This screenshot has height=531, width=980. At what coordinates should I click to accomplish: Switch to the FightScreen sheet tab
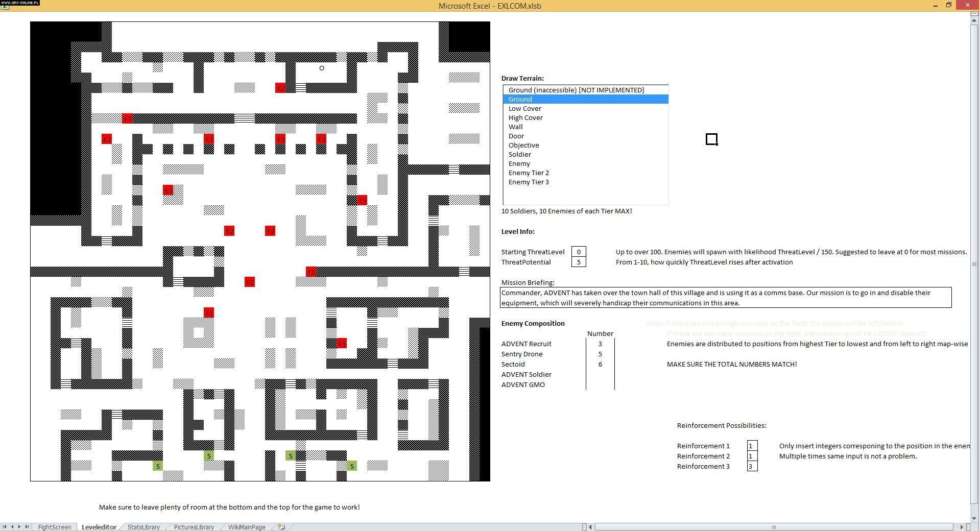54,527
